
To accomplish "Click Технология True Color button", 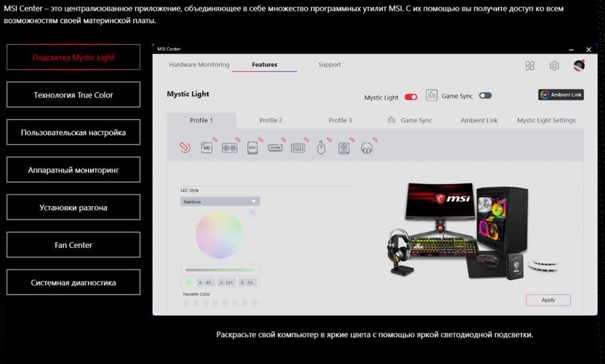I will coord(73,94).
